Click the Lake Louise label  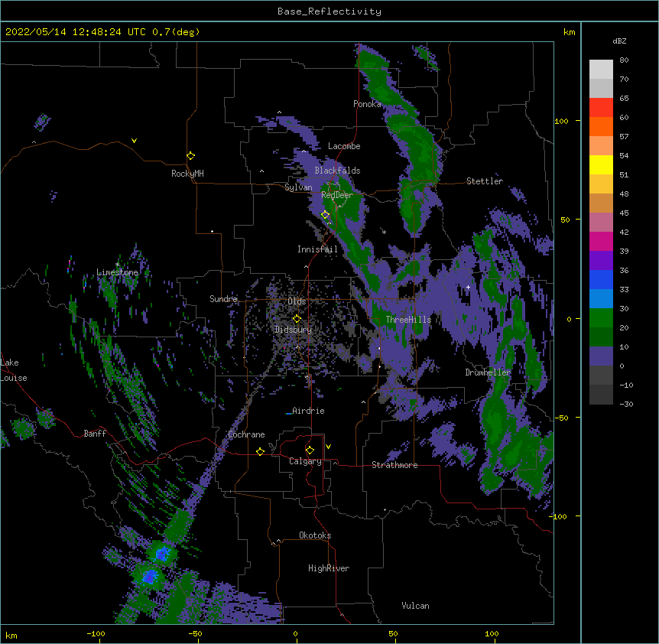(14, 370)
